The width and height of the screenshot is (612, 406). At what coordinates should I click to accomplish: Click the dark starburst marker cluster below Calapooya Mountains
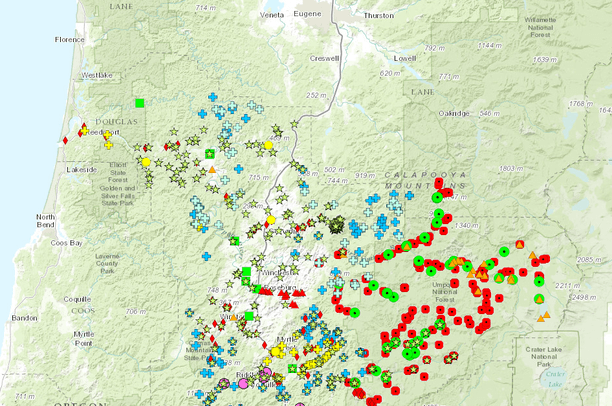click(x=337, y=226)
